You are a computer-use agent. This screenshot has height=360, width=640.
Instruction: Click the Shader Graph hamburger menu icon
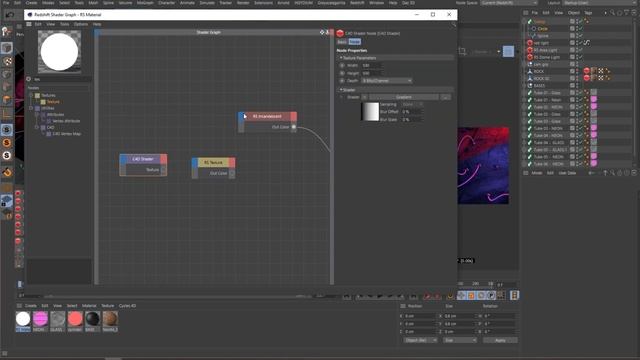(29, 24)
